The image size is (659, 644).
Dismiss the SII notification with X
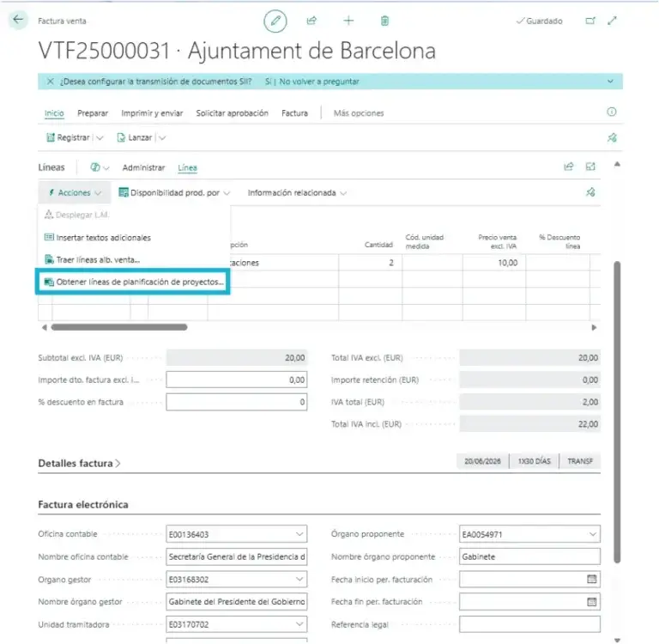coord(50,82)
